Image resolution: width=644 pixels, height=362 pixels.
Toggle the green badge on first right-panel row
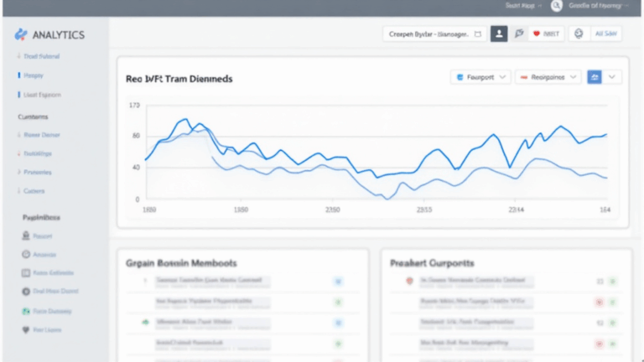[x=612, y=282]
